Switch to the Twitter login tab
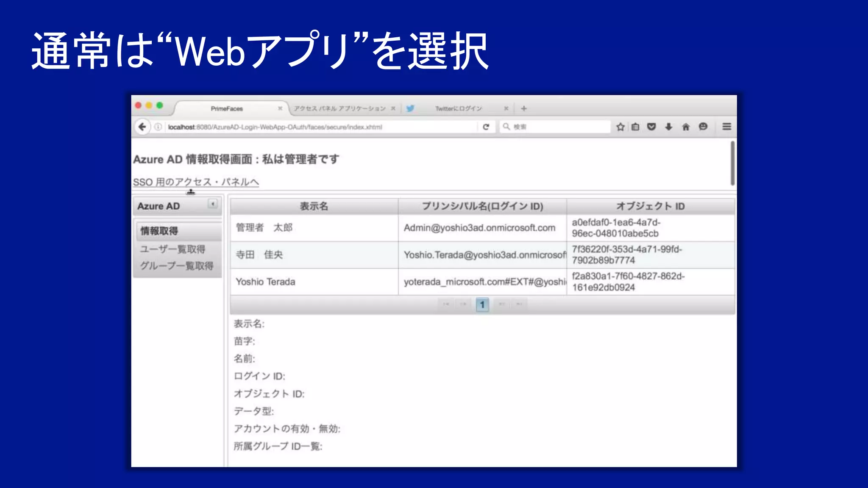Viewport: 868px width, 488px height. click(458, 108)
